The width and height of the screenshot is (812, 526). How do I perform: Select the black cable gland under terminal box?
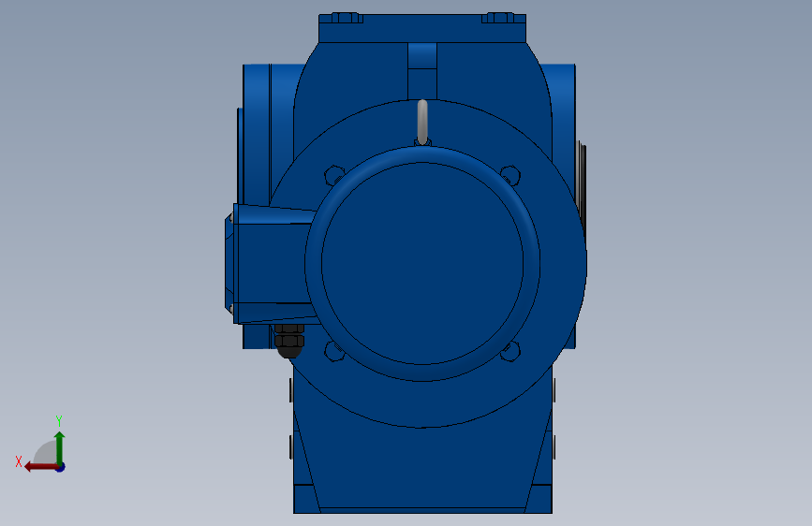289,341
